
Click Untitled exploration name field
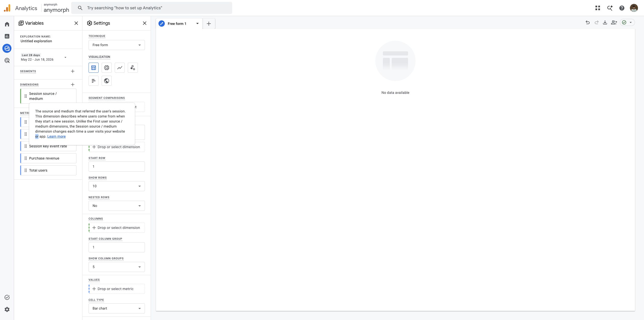(36, 41)
